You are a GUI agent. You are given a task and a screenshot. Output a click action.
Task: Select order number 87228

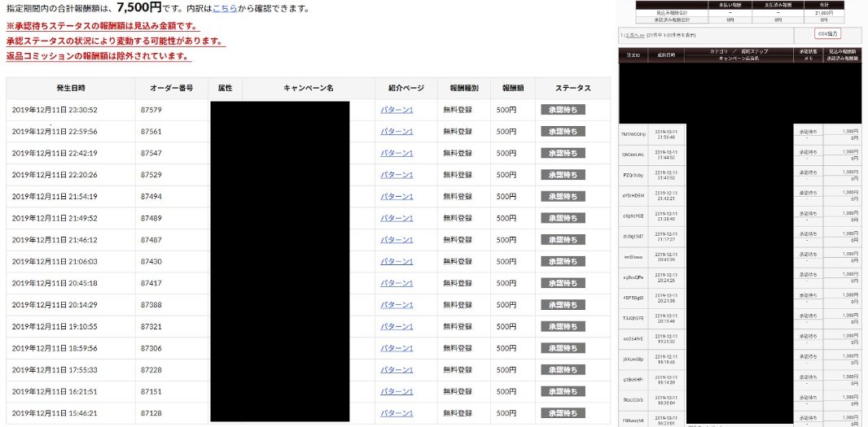[151, 370]
